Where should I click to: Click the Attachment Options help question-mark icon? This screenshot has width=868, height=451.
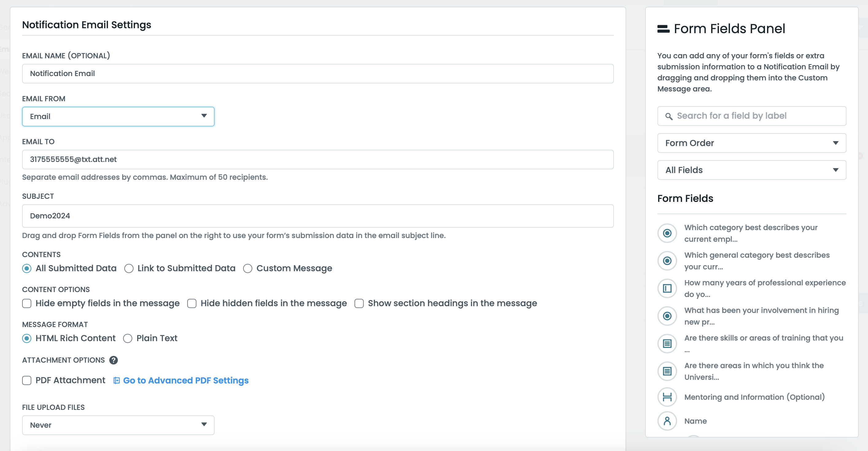pyautogui.click(x=114, y=360)
